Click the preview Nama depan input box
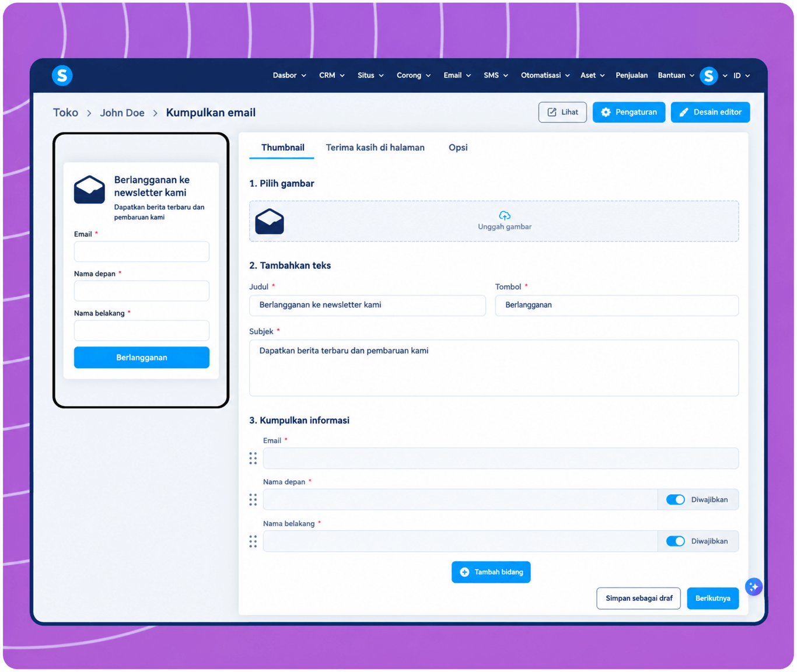The height and width of the screenshot is (672, 797). coord(141,291)
